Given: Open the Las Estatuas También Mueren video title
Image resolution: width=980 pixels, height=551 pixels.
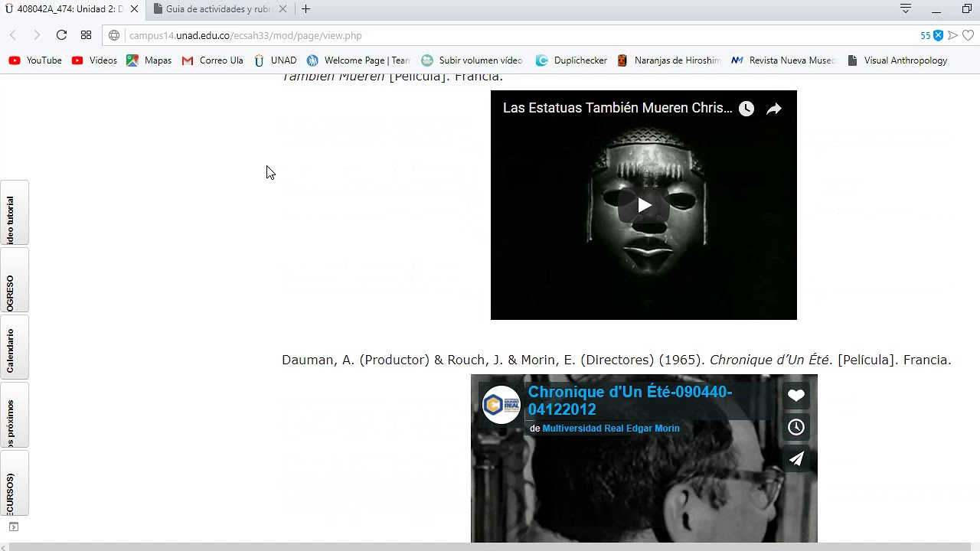Looking at the screenshot, I should [617, 108].
